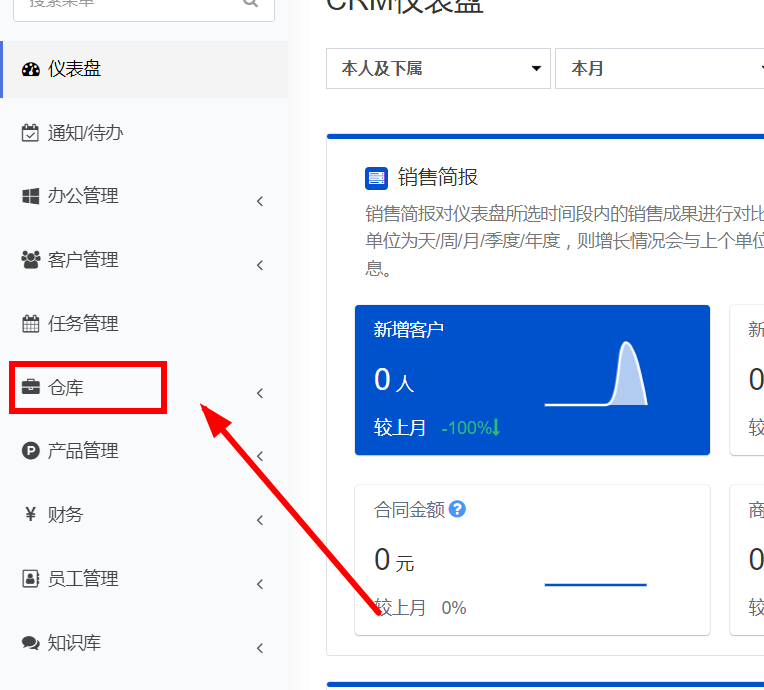Image resolution: width=764 pixels, height=690 pixels.
Task: Expand the 财务 chevron
Action: pyautogui.click(x=260, y=520)
